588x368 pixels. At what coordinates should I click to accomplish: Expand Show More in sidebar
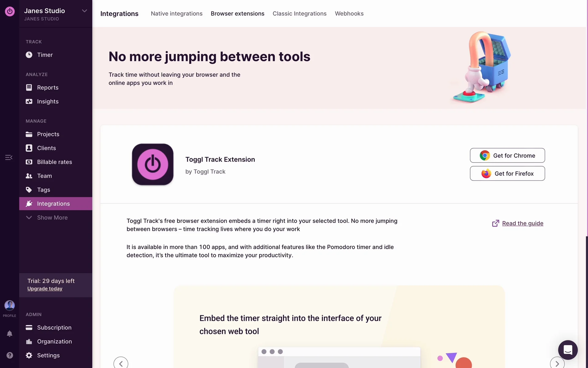coord(52,217)
